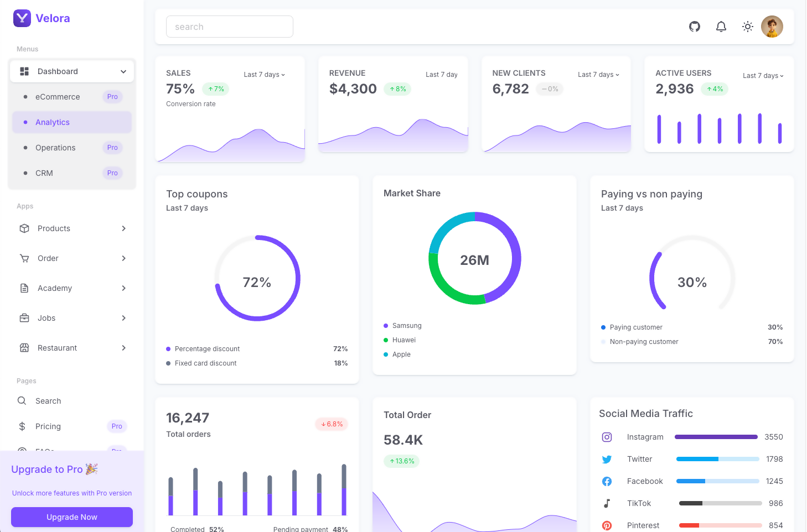This screenshot has width=807, height=532.
Task: Open Active Users Last 7 days dropdown
Action: [x=763, y=76]
